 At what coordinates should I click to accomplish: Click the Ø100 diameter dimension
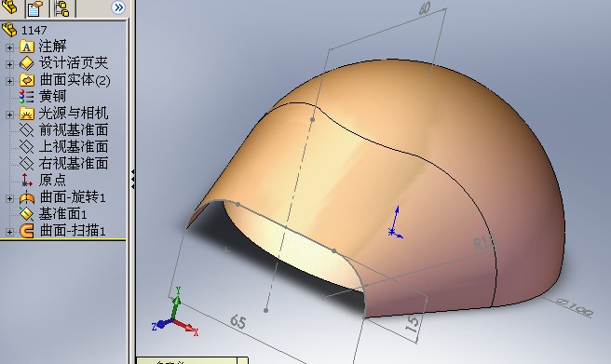(575, 307)
